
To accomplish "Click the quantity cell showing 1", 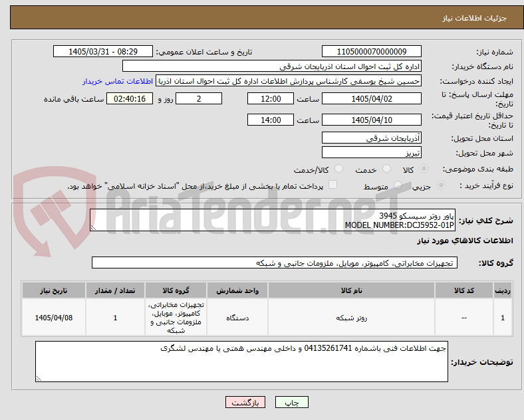I will 115,318.
